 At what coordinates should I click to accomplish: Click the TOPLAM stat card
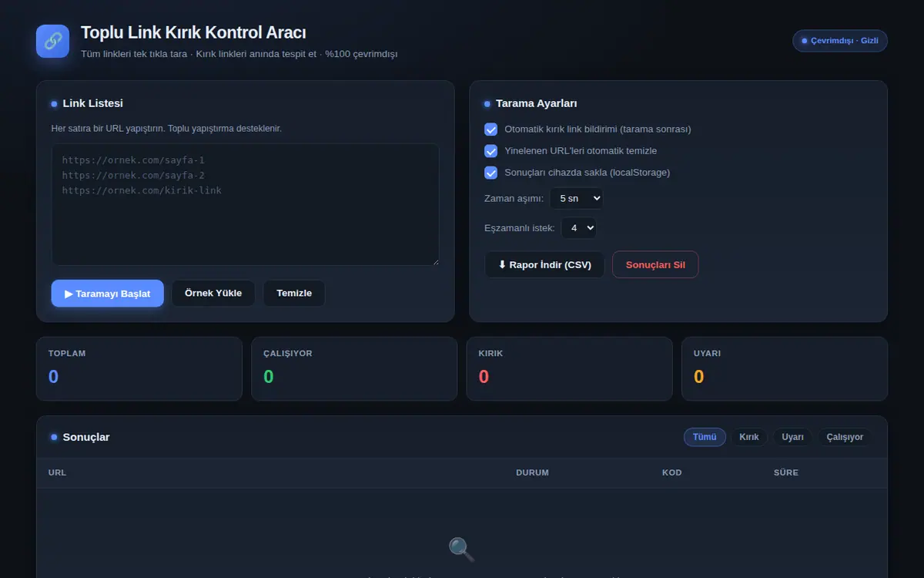point(139,368)
